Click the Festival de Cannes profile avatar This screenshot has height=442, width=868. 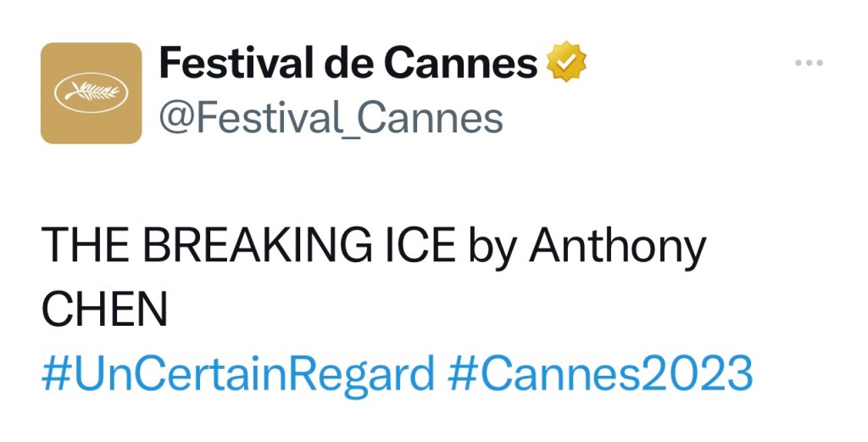click(91, 93)
